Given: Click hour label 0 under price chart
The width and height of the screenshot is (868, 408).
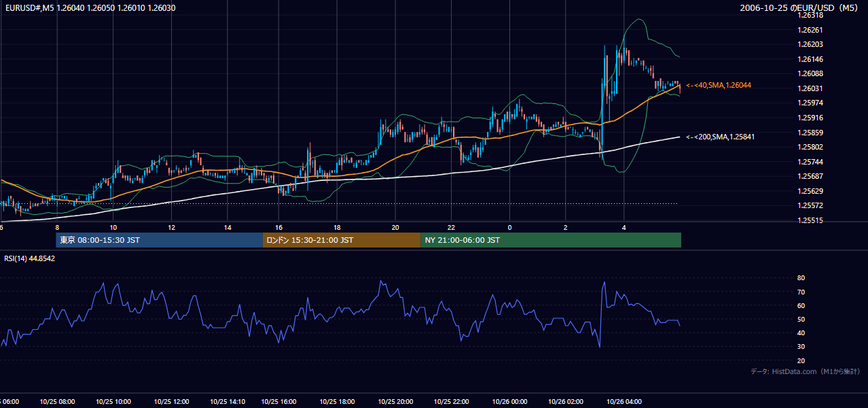Looking at the screenshot, I should point(509,227).
